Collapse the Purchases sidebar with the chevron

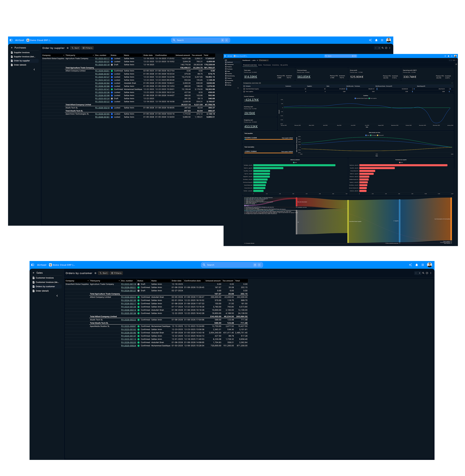click(x=34, y=69)
